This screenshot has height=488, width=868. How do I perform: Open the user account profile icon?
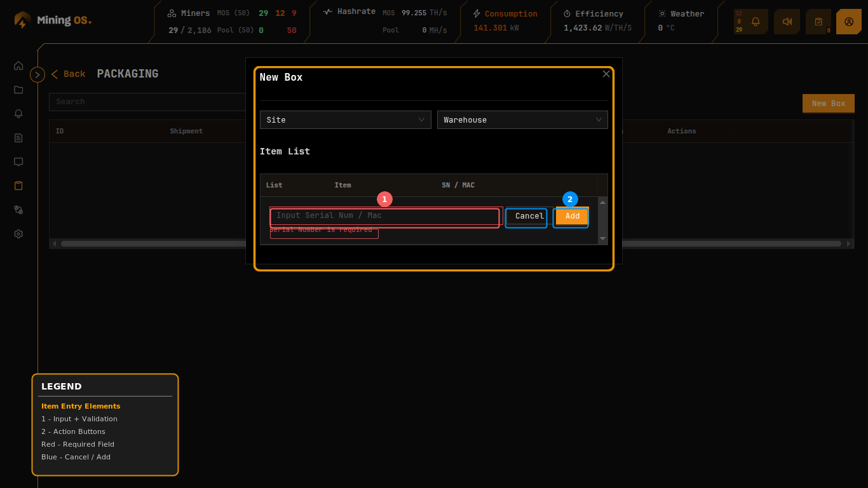pos(849,21)
